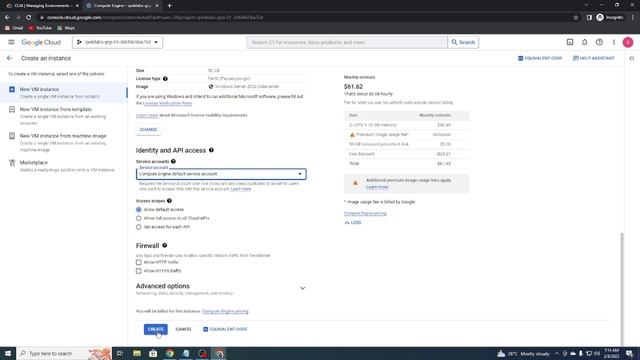640x360 pixels.
Task: Open the License Verification Form link
Action: (x=167, y=103)
